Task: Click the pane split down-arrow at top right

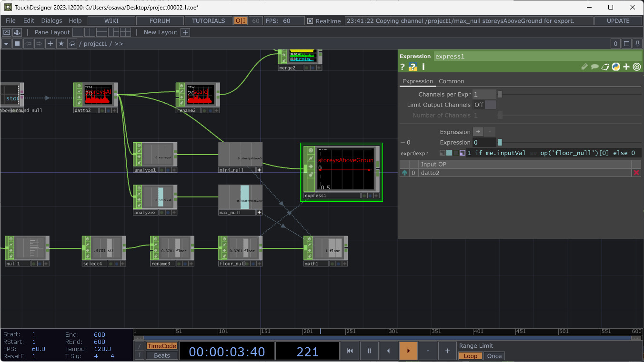Action: [x=638, y=44]
